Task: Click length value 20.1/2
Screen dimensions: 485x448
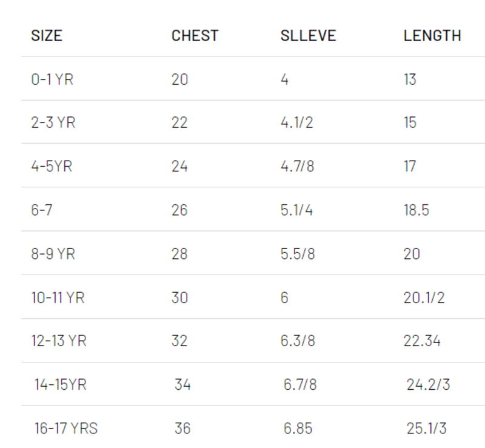Action: pos(424,298)
